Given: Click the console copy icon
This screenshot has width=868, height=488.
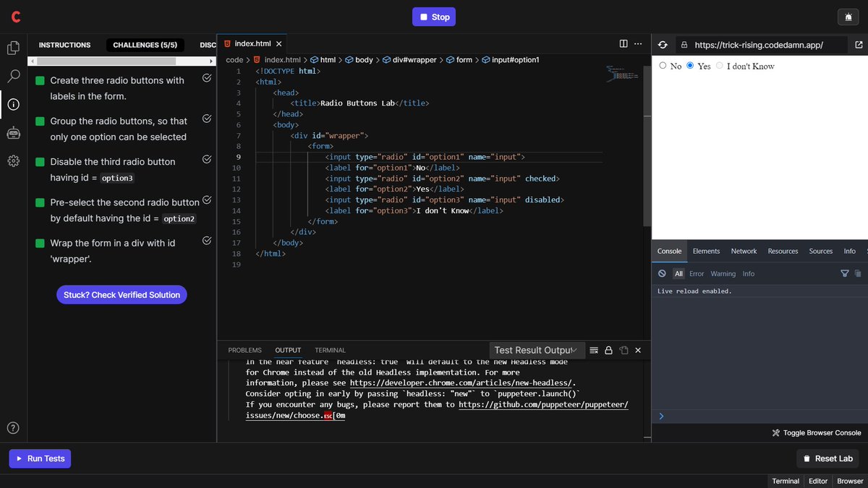Looking at the screenshot, I should tap(858, 273).
